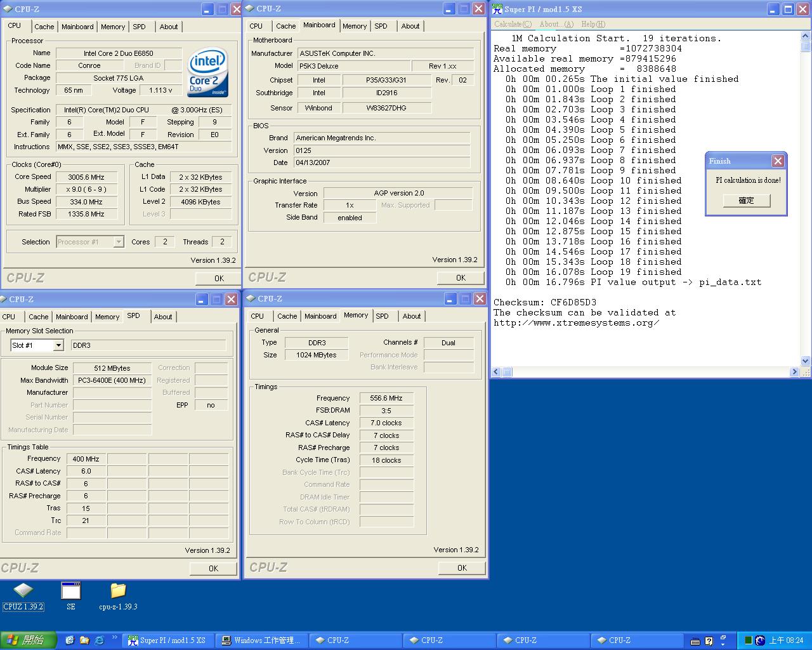Click the help question-mark icon in the language bar
The width and height of the screenshot is (812, 650).
[709, 641]
